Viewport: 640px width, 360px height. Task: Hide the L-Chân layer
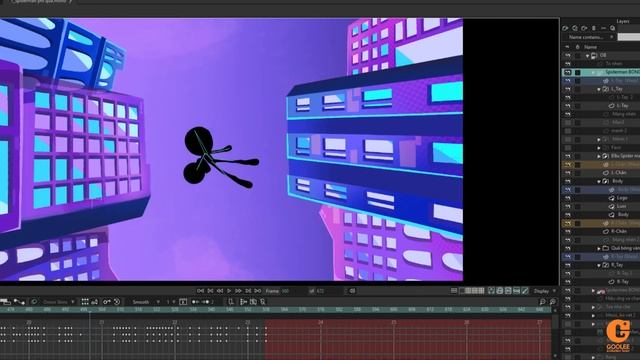pyautogui.click(x=567, y=173)
